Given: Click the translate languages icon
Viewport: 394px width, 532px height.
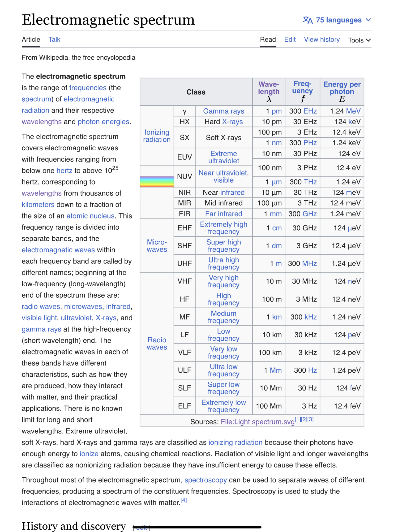Looking at the screenshot, I should click(307, 20).
